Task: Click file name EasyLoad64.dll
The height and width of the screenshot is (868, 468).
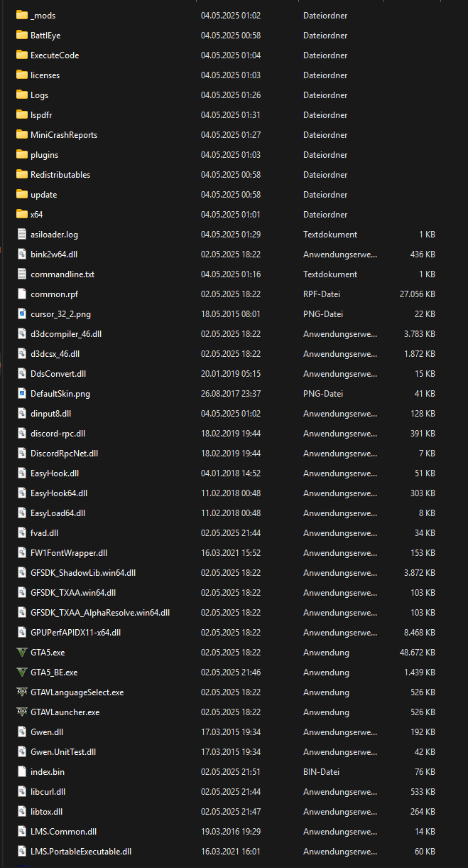Action: coord(58,513)
